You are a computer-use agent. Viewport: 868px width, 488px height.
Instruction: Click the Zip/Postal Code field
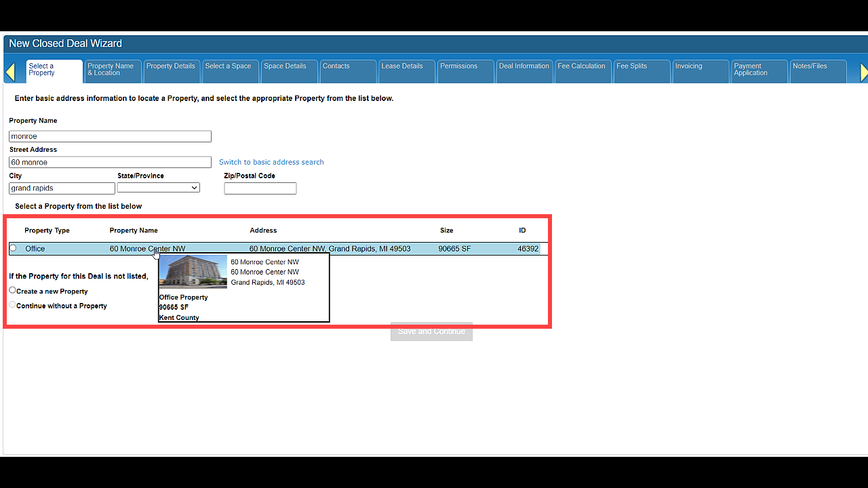pyautogui.click(x=260, y=188)
